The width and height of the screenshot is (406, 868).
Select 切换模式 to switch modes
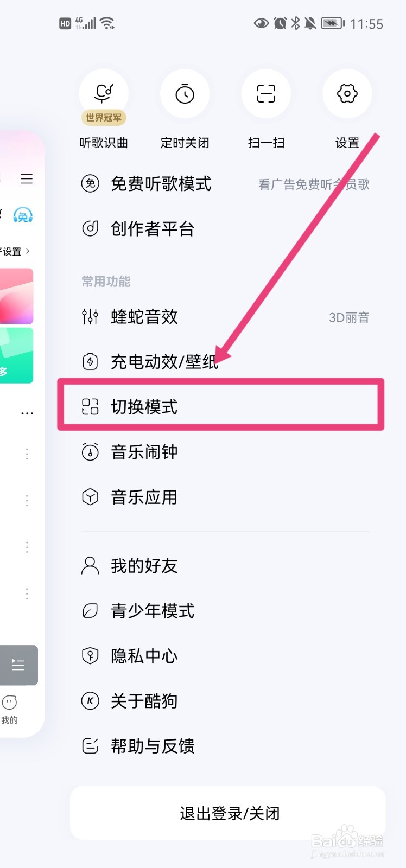click(x=144, y=406)
